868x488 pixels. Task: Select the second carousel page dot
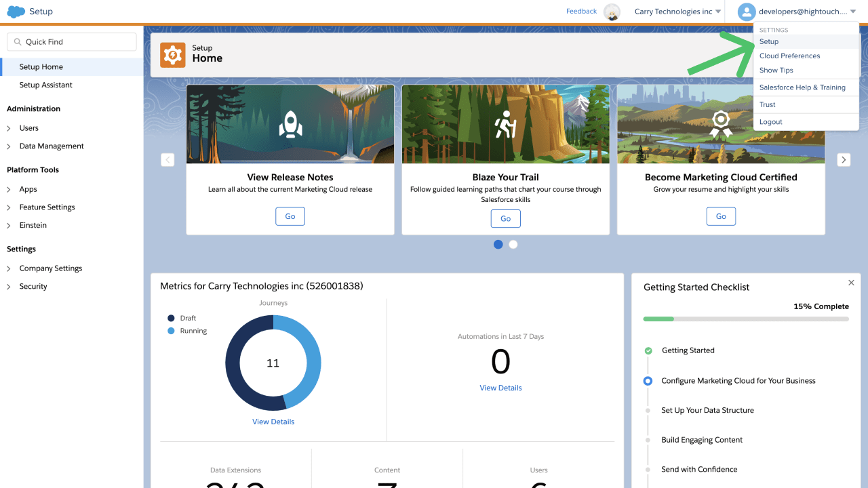pyautogui.click(x=513, y=244)
